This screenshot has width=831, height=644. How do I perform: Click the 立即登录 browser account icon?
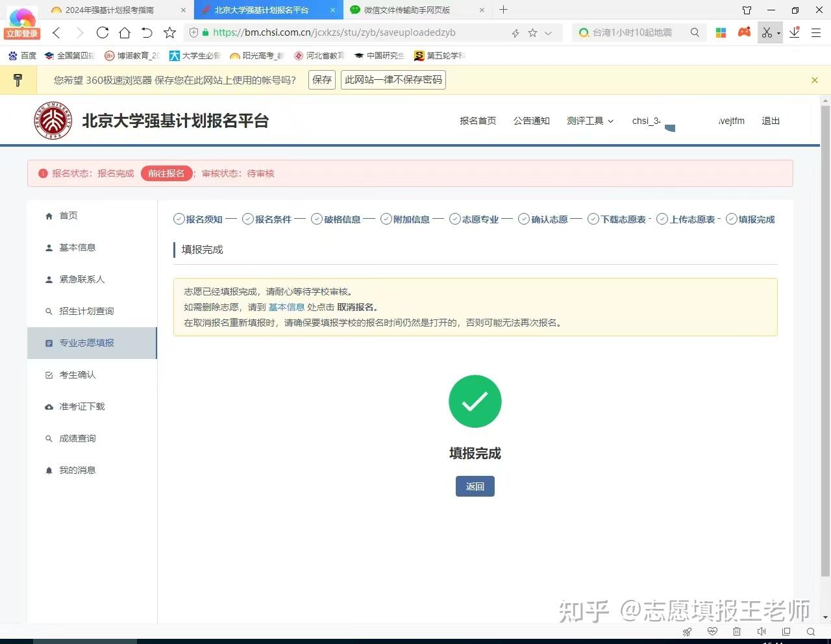pos(22,24)
